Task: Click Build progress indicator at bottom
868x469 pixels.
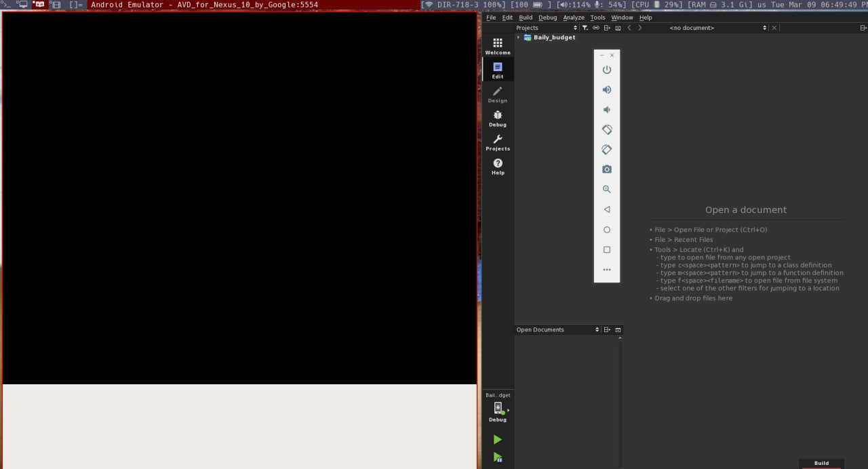Action: tap(821, 464)
